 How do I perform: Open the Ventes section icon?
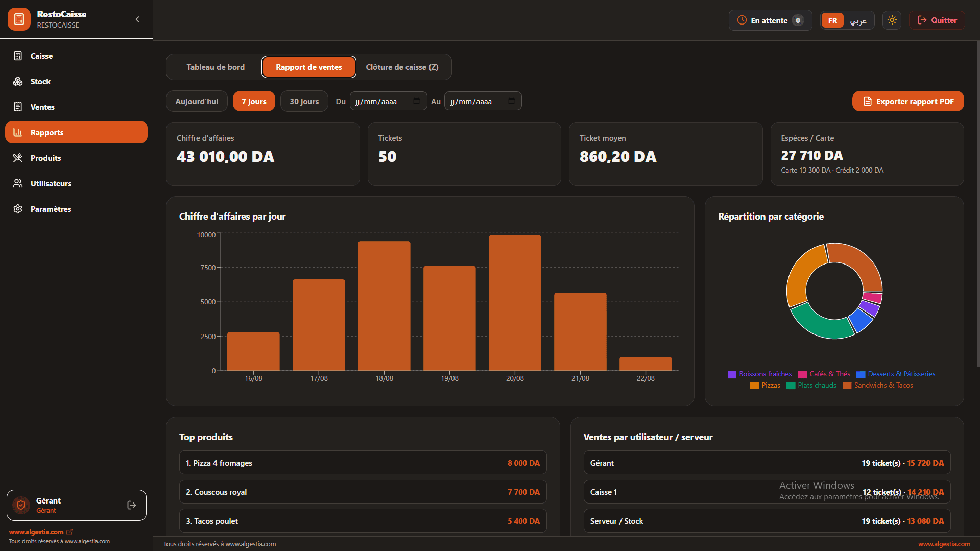click(x=18, y=107)
